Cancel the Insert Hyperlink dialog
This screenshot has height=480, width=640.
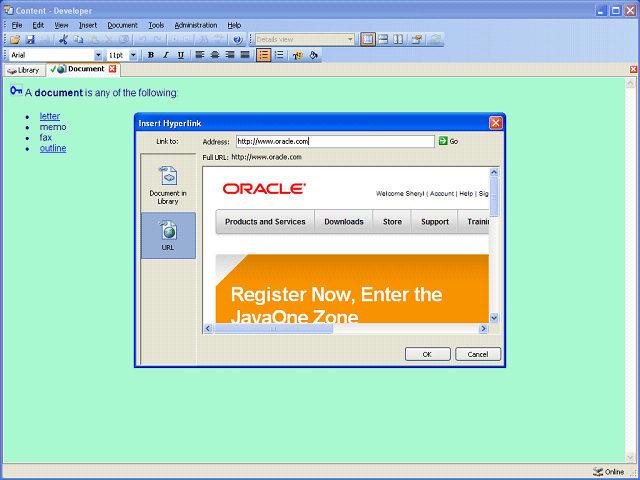(x=478, y=354)
